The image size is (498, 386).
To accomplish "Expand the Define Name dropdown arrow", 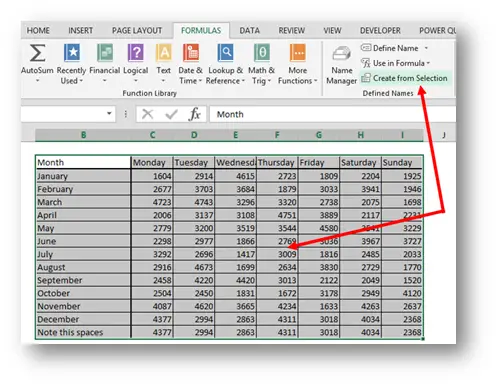I will tap(426, 48).
